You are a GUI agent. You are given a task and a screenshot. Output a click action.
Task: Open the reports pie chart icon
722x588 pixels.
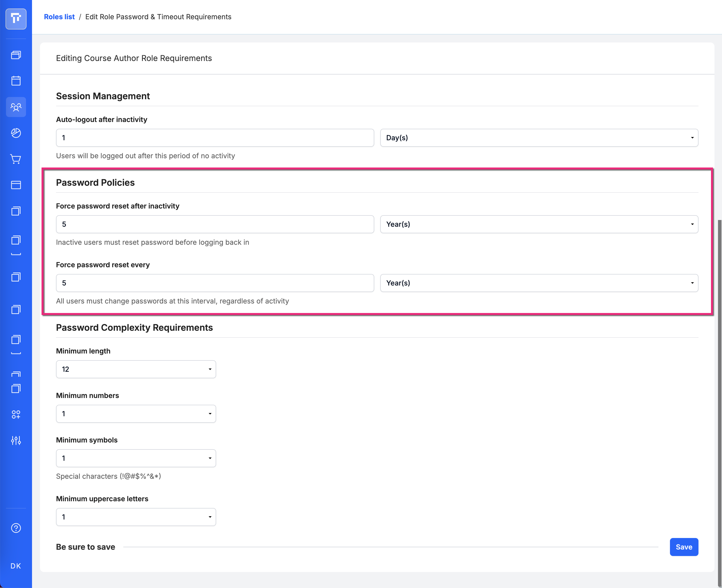coord(16,133)
